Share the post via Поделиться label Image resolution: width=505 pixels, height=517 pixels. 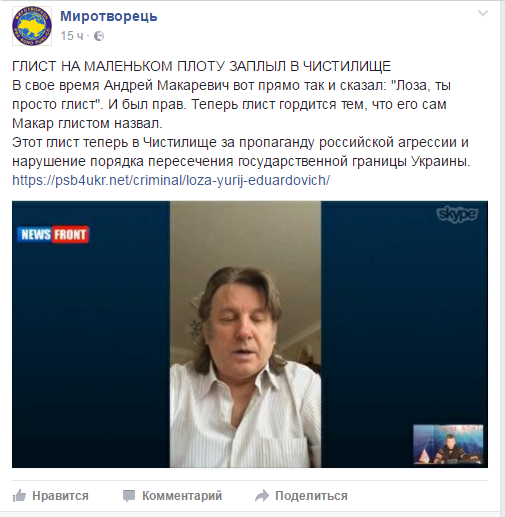[x=311, y=496]
